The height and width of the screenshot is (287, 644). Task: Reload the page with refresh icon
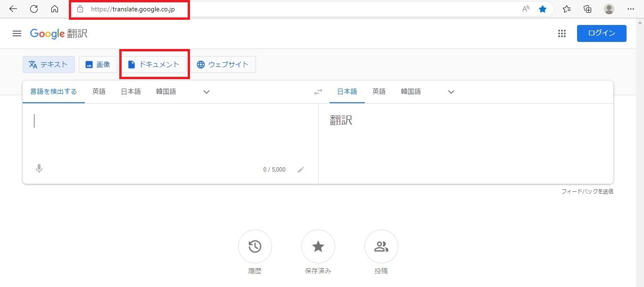click(x=34, y=9)
